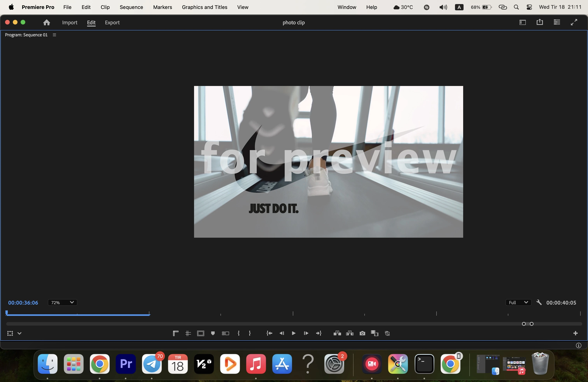This screenshot has height=382, width=588.
Task: Open the Sequence menu
Action: [131, 7]
